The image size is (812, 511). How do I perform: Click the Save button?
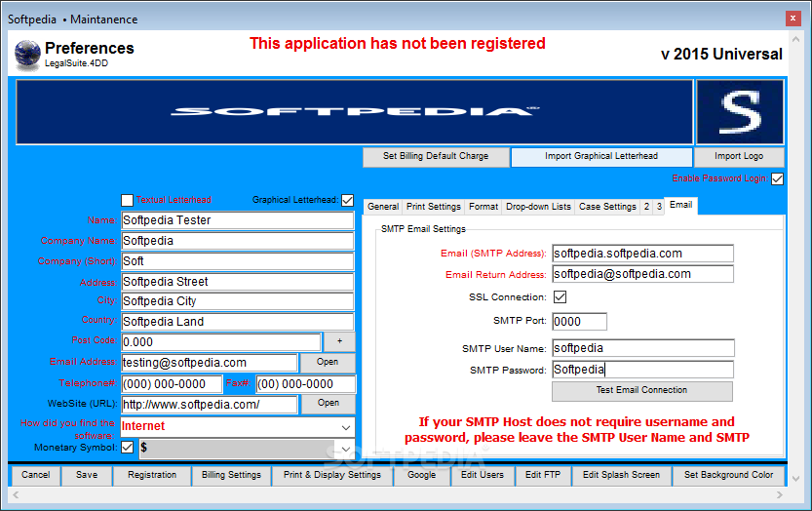tap(87, 475)
